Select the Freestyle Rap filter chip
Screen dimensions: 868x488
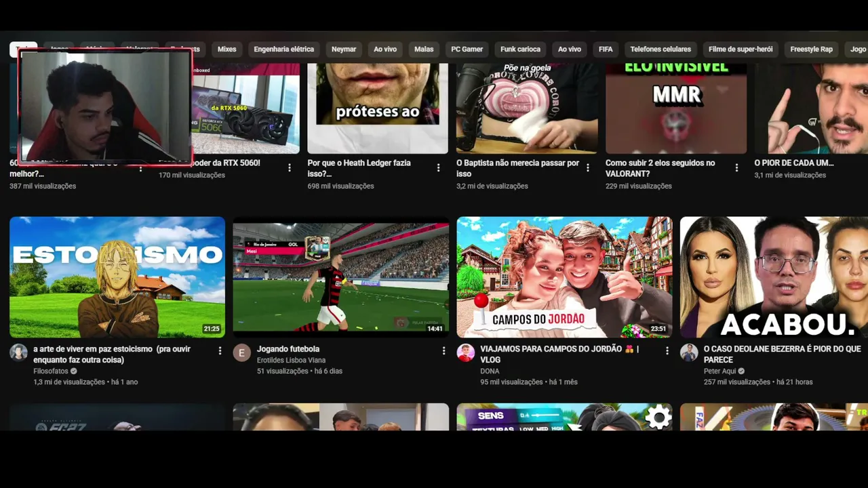click(x=812, y=49)
